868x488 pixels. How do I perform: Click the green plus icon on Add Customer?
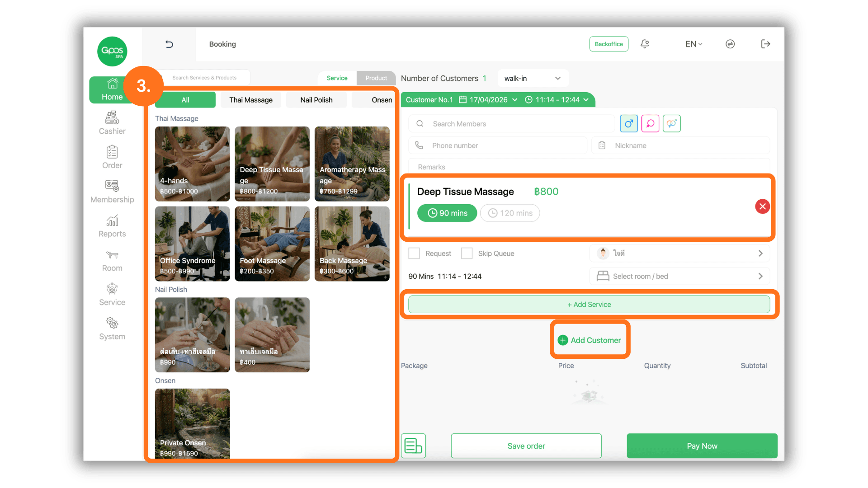[563, 340]
